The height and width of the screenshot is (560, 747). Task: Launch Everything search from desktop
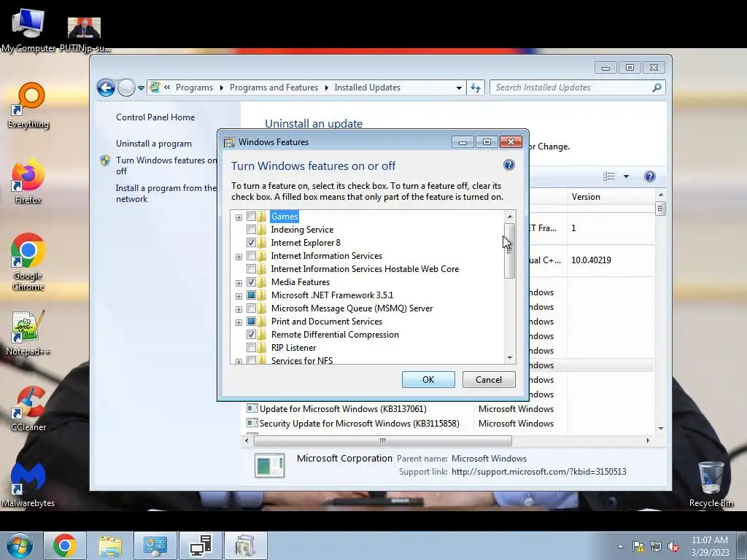tap(28, 106)
